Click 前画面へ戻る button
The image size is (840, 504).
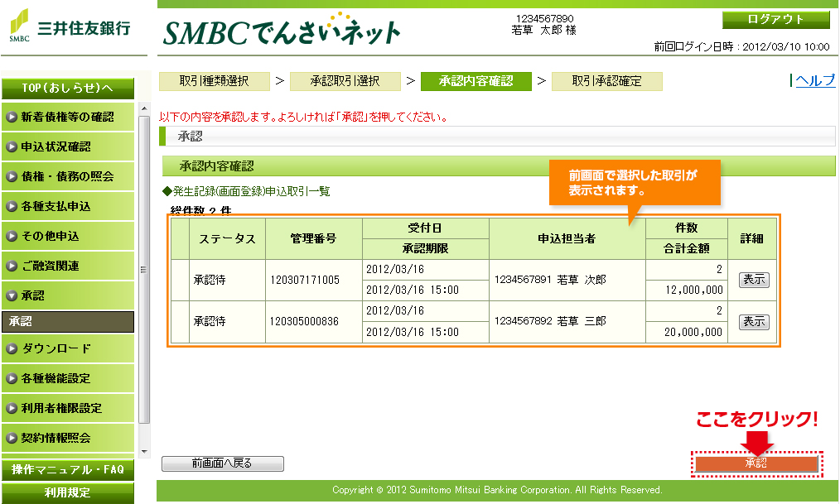tap(223, 463)
